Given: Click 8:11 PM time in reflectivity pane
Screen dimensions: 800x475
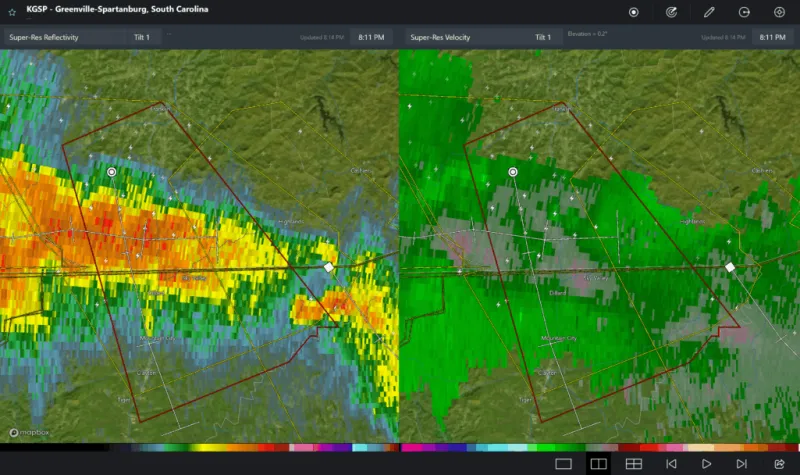Looking at the screenshot, I should coord(371,37).
